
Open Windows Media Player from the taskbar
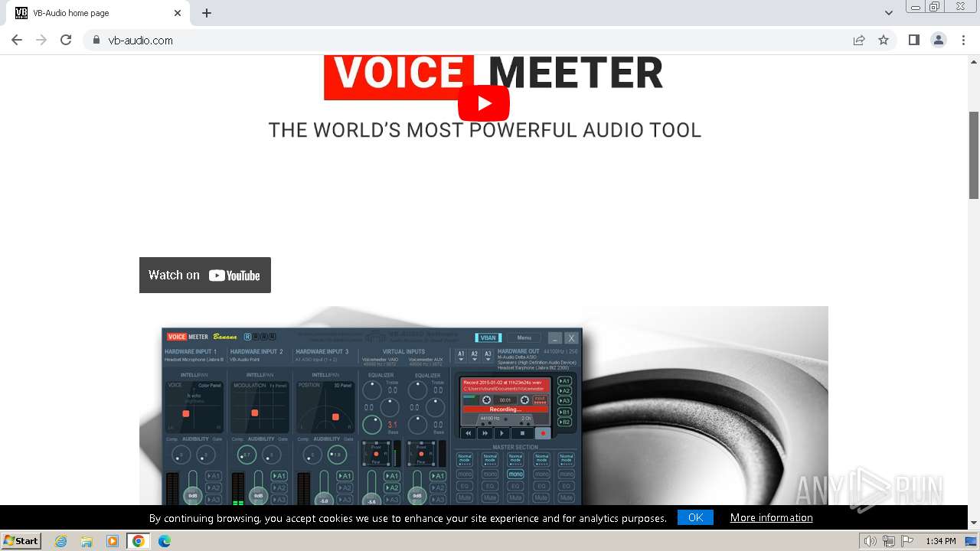113,541
